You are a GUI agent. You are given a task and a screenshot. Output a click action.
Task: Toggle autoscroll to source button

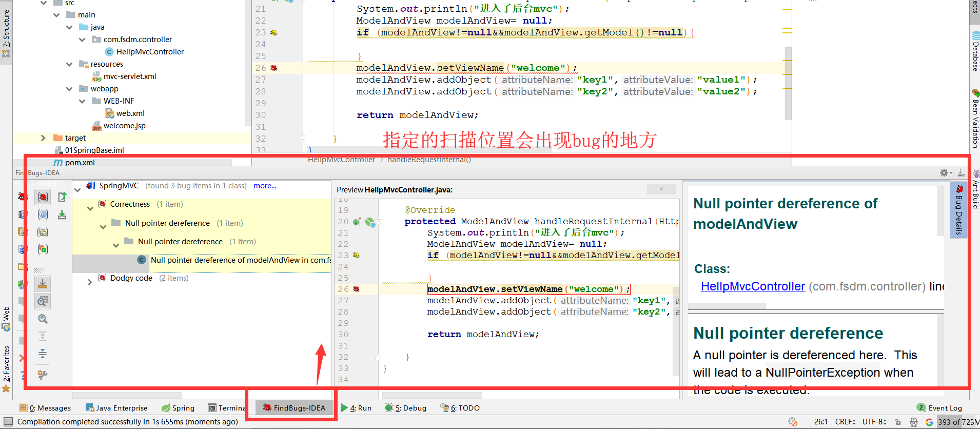tap(43, 283)
